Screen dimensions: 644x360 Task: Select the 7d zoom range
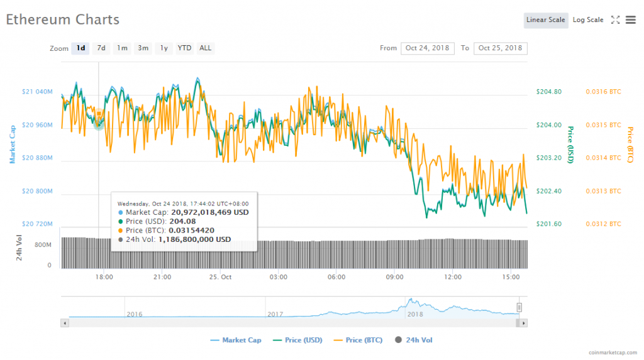[x=101, y=48]
